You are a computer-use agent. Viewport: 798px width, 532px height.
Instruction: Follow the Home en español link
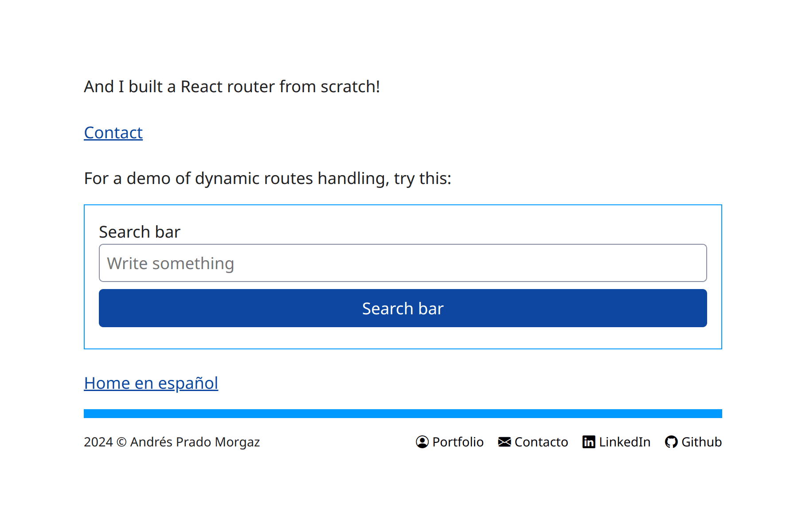click(151, 383)
